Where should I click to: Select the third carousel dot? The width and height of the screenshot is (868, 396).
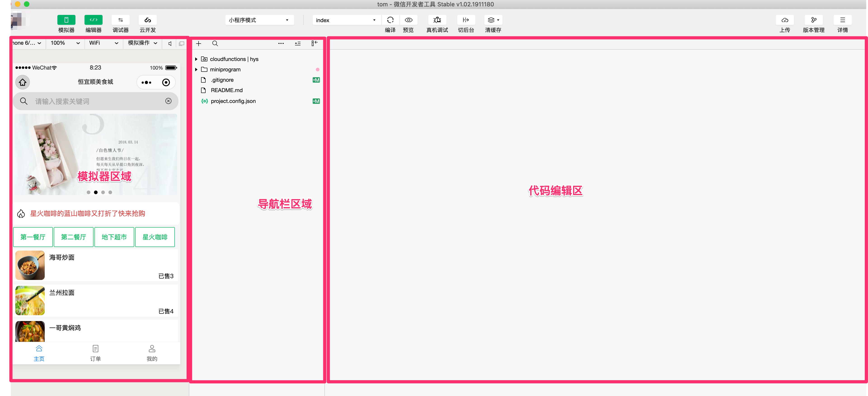coord(103,192)
